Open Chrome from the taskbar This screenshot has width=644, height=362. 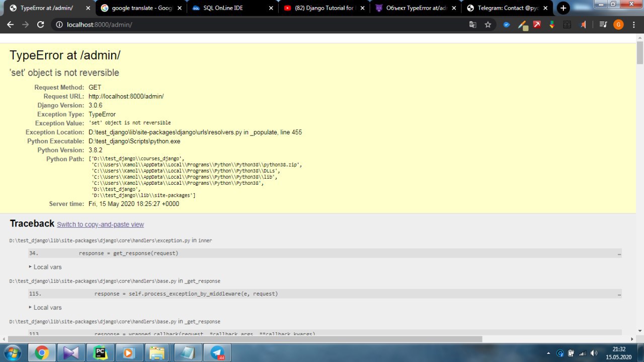coord(42,353)
